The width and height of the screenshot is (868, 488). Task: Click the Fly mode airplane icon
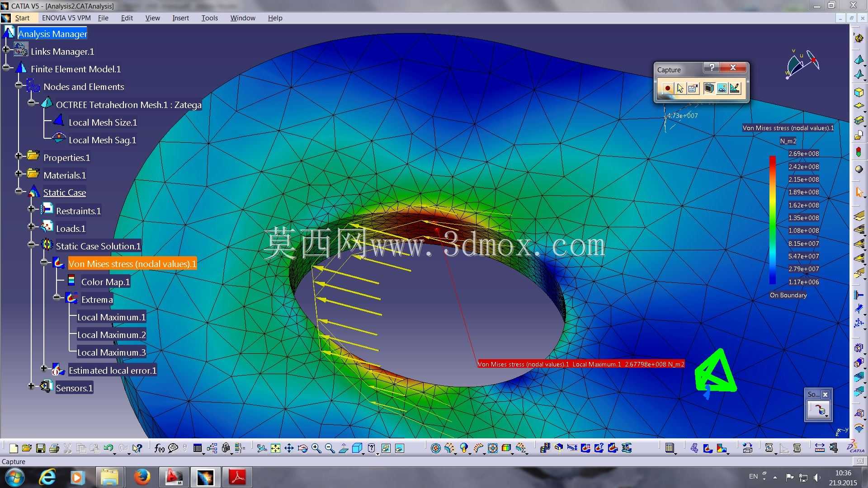tap(262, 448)
